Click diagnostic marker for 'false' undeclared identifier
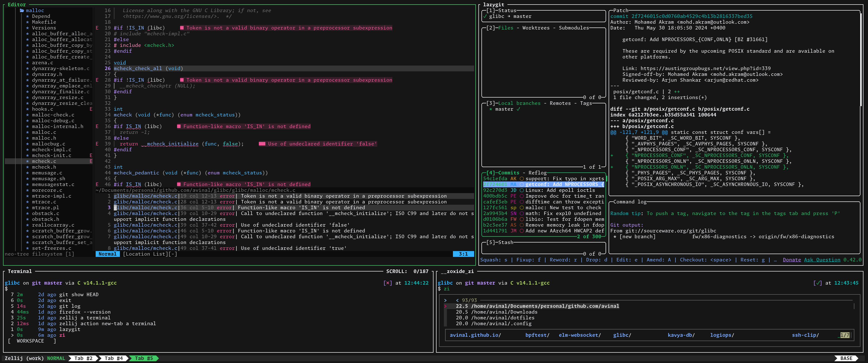The width and height of the screenshot is (868, 363). pos(262,144)
